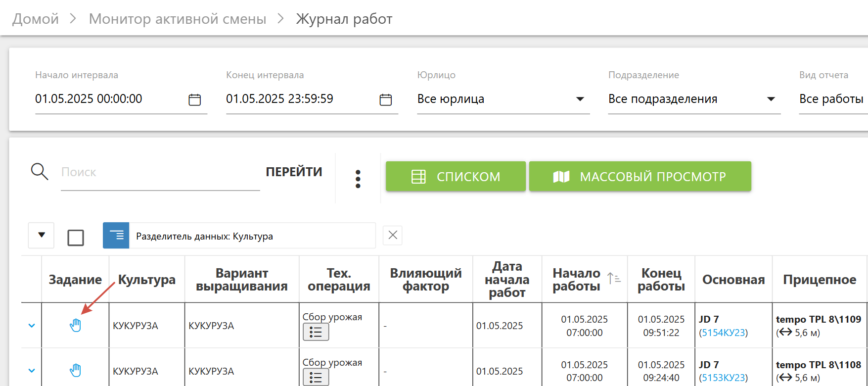
Task: Click the blue data grouping icon
Action: [116, 235]
